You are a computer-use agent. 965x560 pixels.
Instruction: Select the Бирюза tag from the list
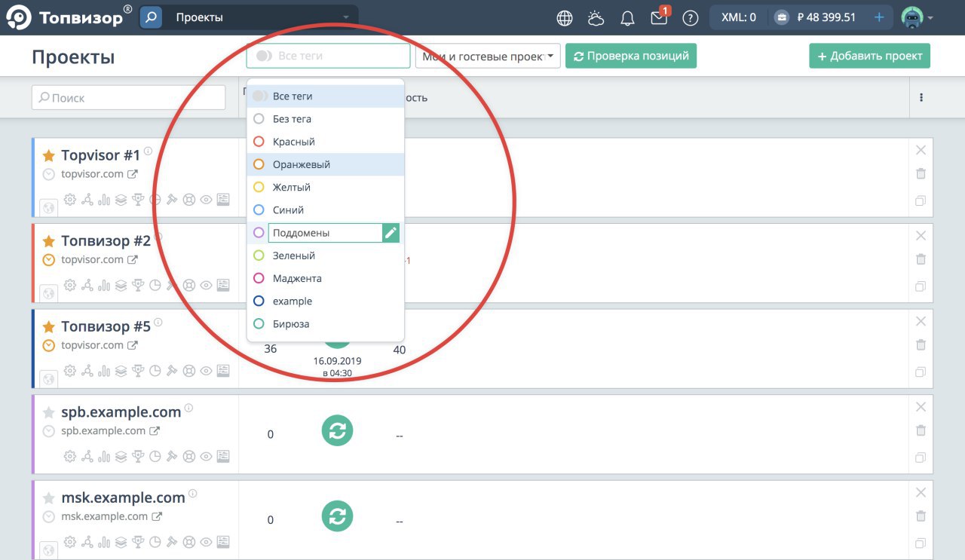(x=326, y=324)
